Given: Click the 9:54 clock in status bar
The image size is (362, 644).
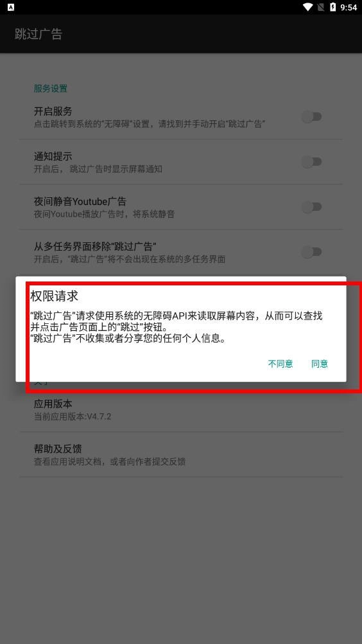Looking at the screenshot, I should click(x=349, y=8).
